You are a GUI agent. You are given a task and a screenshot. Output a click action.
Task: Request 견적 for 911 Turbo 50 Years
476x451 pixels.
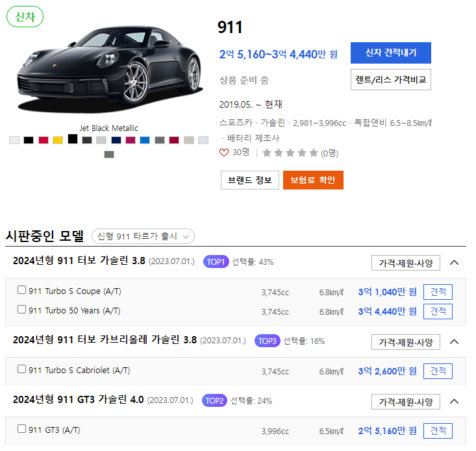pos(438,311)
